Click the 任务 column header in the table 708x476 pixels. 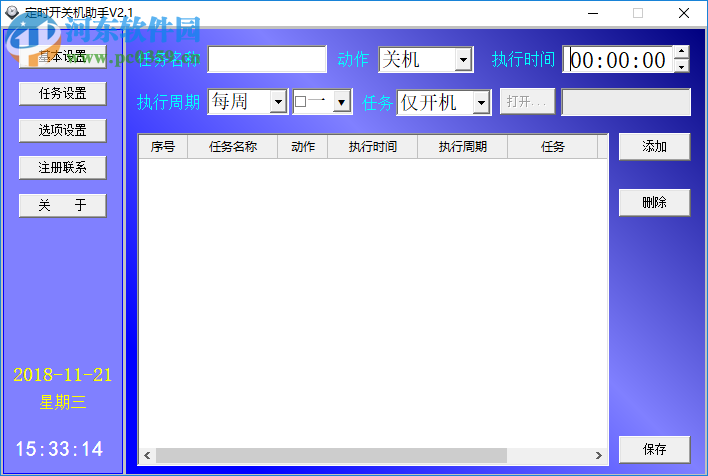click(x=553, y=147)
